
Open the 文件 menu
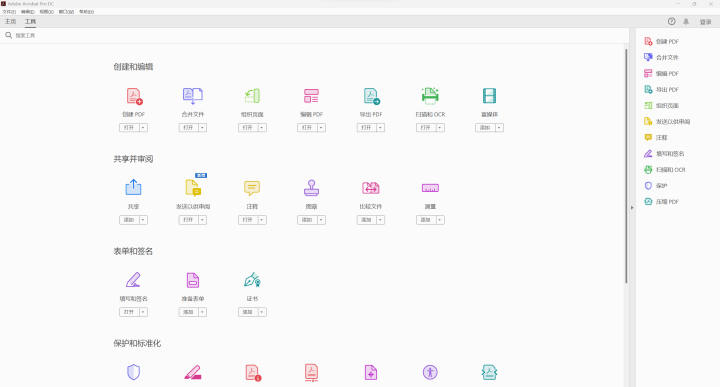[x=9, y=12]
